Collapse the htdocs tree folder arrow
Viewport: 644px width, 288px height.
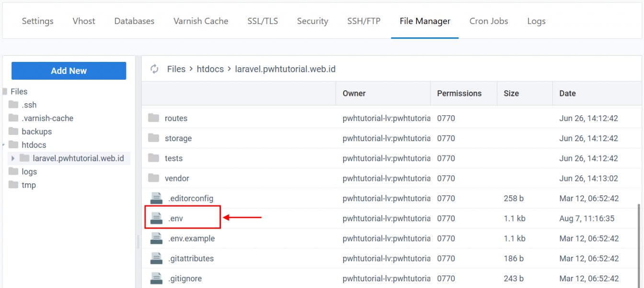[4, 145]
